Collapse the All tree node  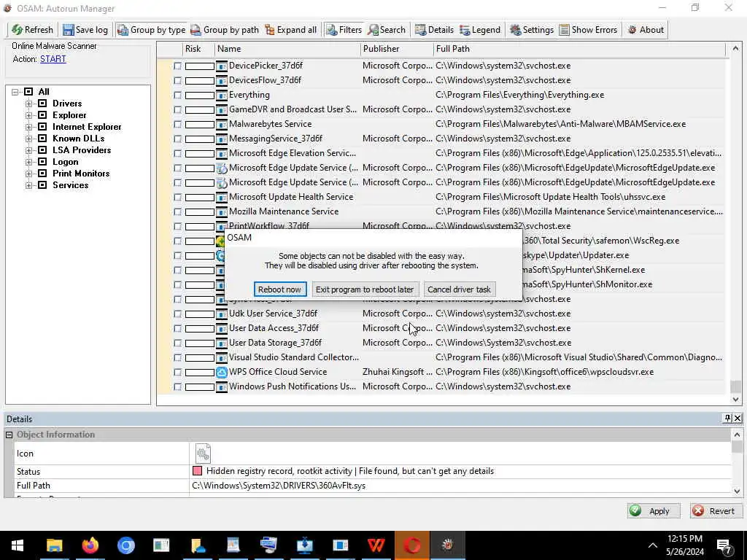(15, 92)
